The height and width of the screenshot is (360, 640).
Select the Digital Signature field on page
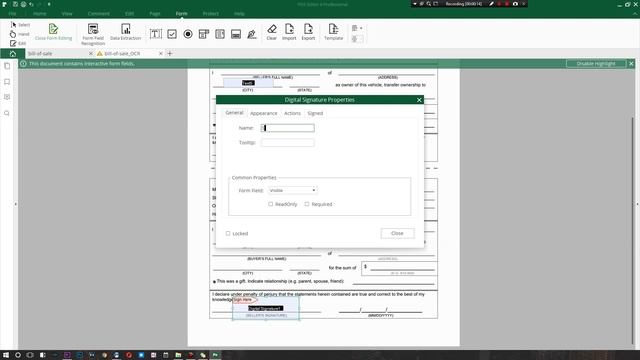pyautogui.click(x=266, y=309)
